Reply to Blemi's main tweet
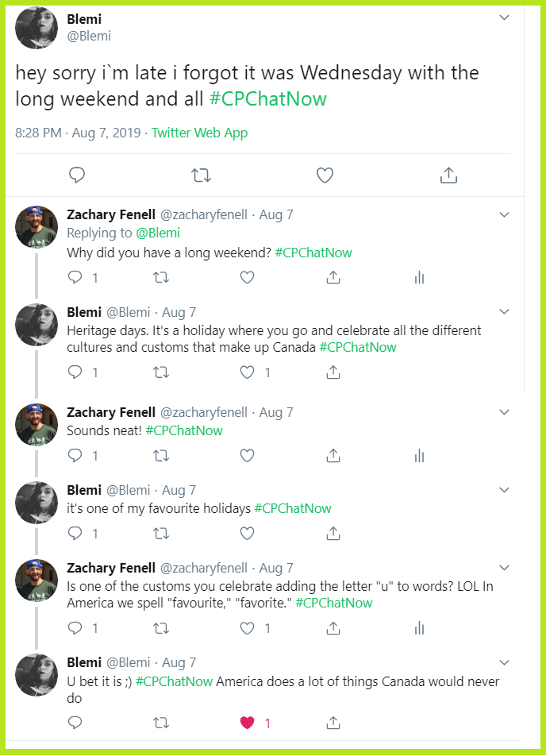Screen dimensions: 546x756 click(x=77, y=175)
